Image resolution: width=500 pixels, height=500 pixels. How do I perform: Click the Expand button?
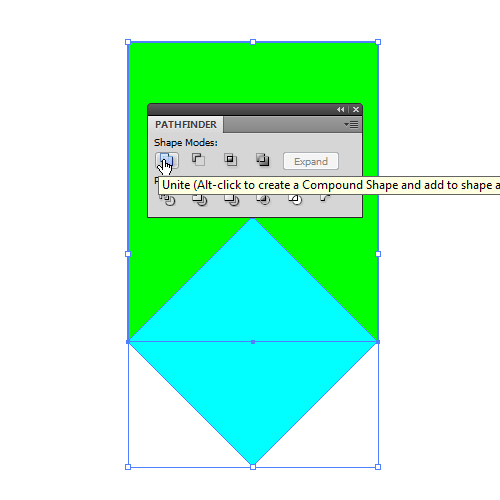[x=311, y=161]
